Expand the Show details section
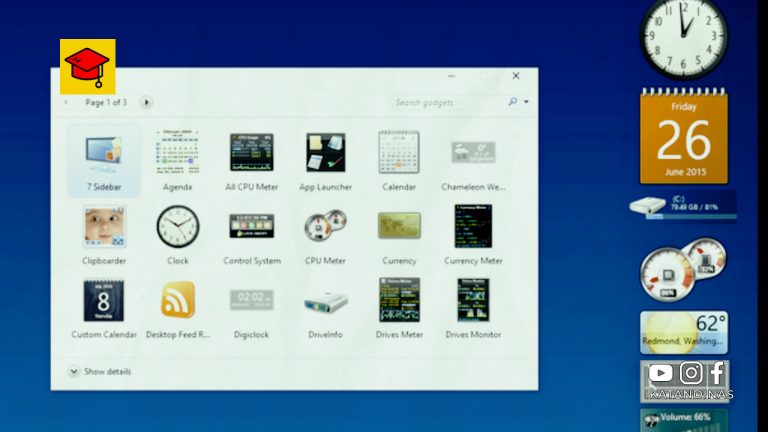 tap(74, 371)
